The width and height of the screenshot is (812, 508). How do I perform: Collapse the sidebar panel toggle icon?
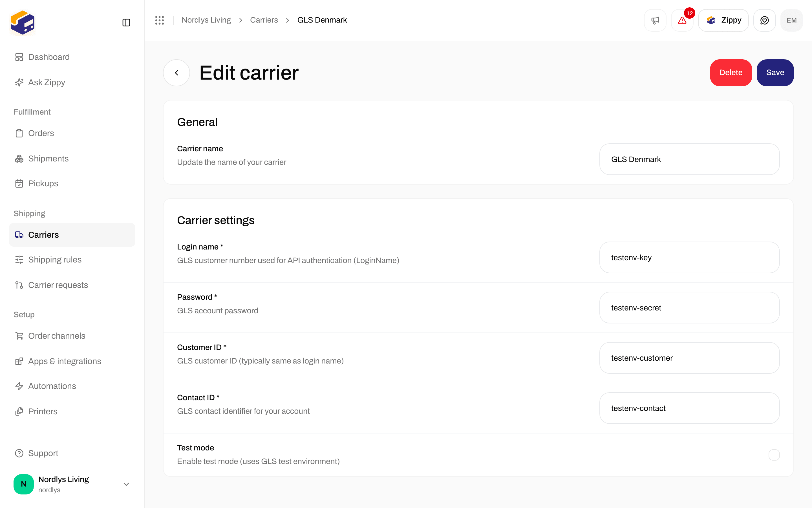pos(126,23)
